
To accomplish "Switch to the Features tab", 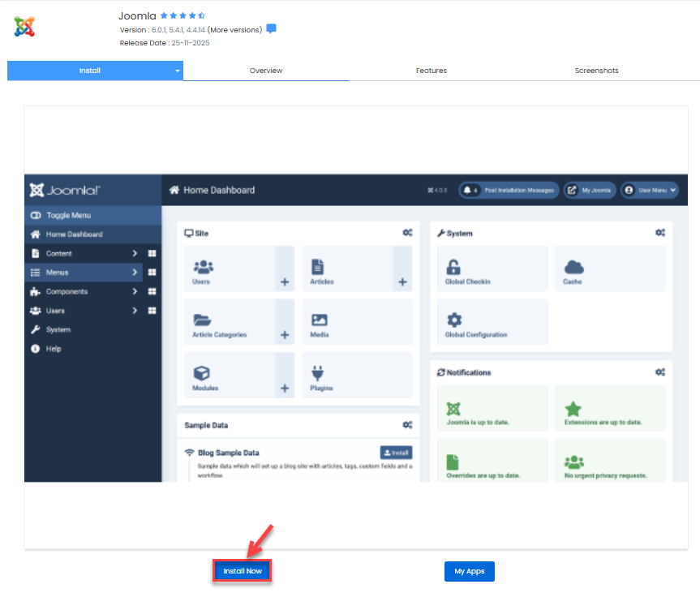I will [431, 71].
